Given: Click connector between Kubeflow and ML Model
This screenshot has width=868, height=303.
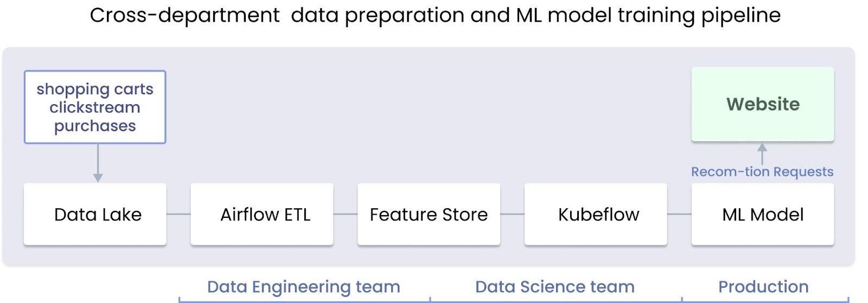Looking at the screenshot, I should tap(679, 214).
